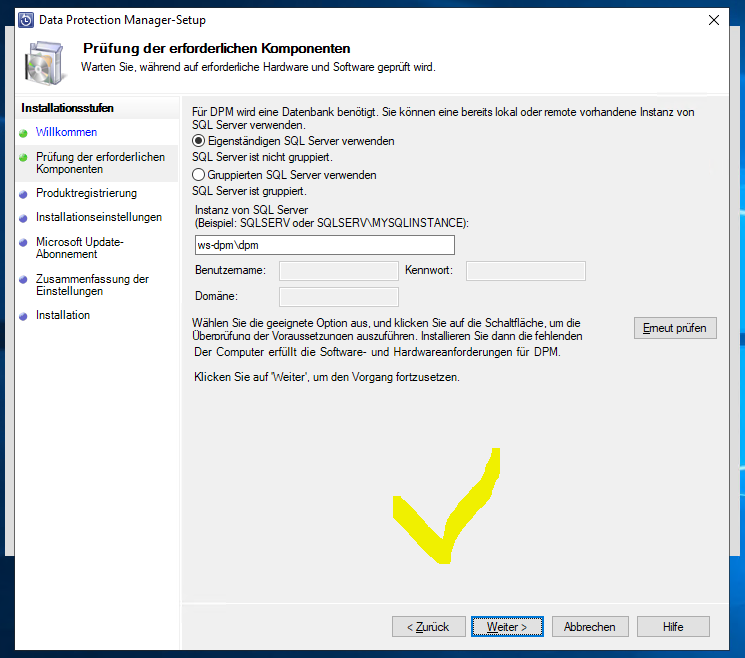This screenshot has height=658, width=745.
Task: Continue with the 'Weiter >' button
Action: click(507, 627)
